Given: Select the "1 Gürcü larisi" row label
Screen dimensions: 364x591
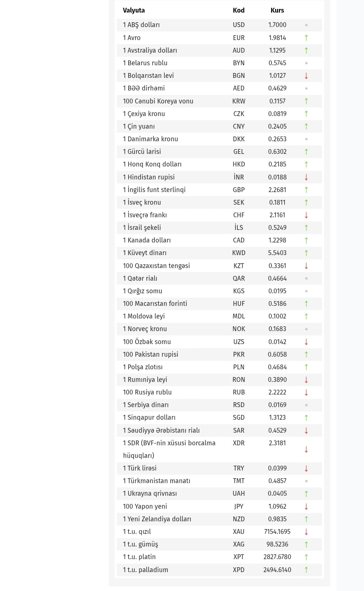Looking at the screenshot, I should pos(142,152).
